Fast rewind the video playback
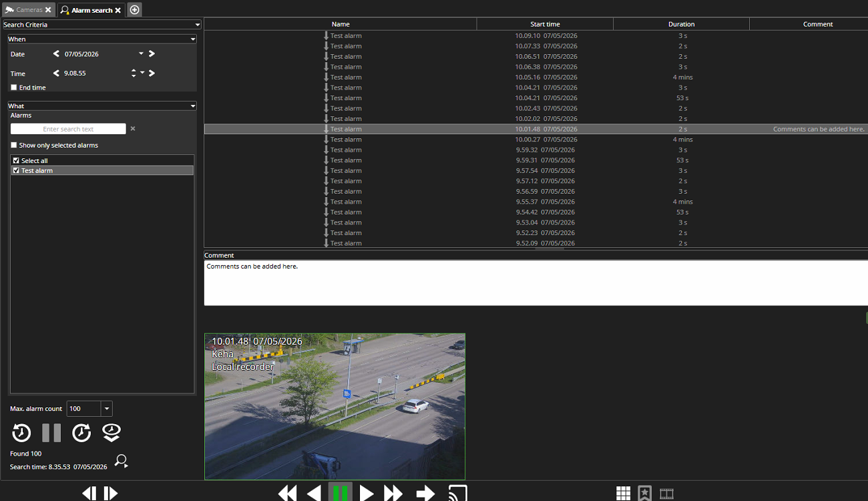Image resolution: width=868 pixels, height=501 pixels. click(x=287, y=493)
